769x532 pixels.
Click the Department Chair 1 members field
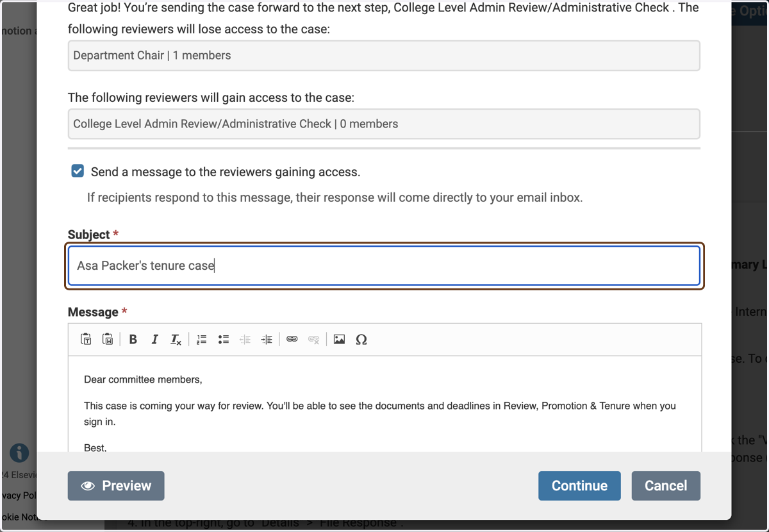point(384,55)
